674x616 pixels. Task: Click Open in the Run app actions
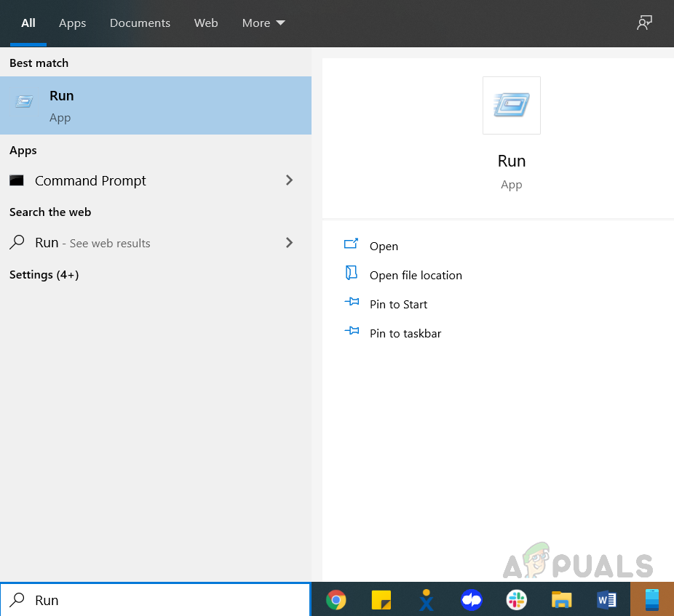click(x=383, y=247)
